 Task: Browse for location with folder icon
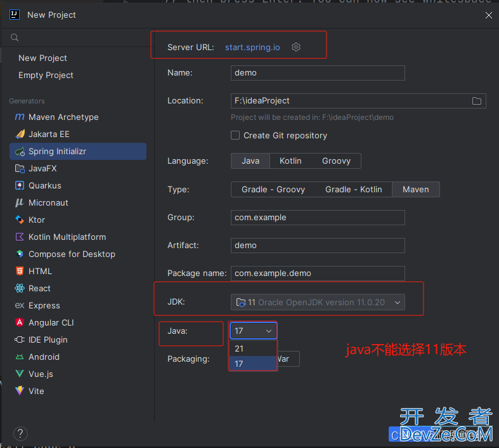(x=476, y=101)
